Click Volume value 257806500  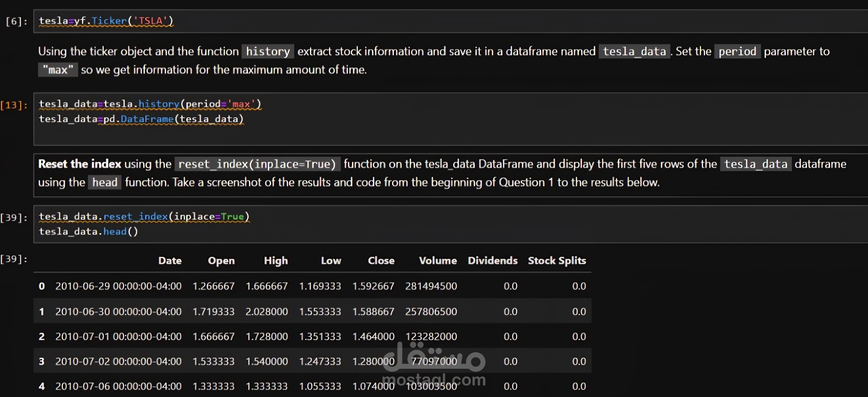click(431, 311)
